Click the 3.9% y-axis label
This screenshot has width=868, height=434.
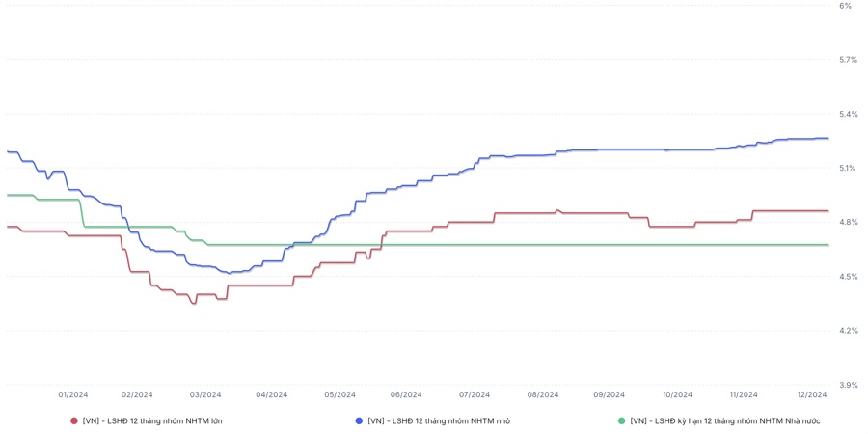(848, 385)
